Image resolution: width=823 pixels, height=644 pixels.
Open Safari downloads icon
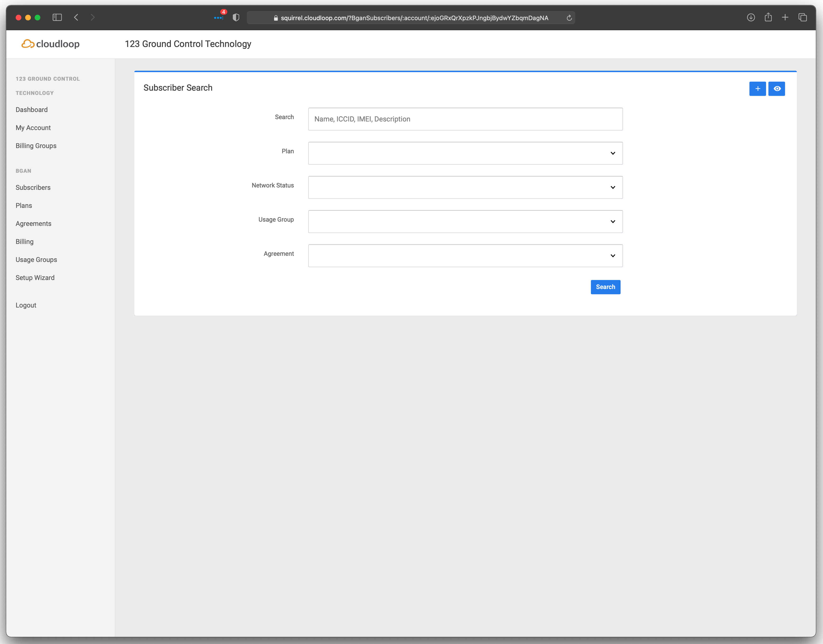(x=751, y=17)
